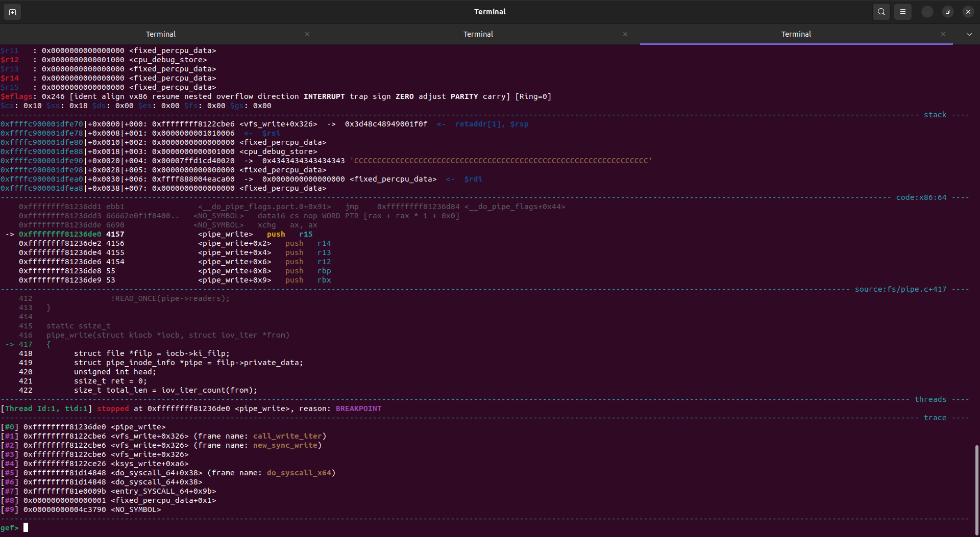980x537 pixels.
Task: Restore down the Terminal window
Action: click(x=947, y=11)
